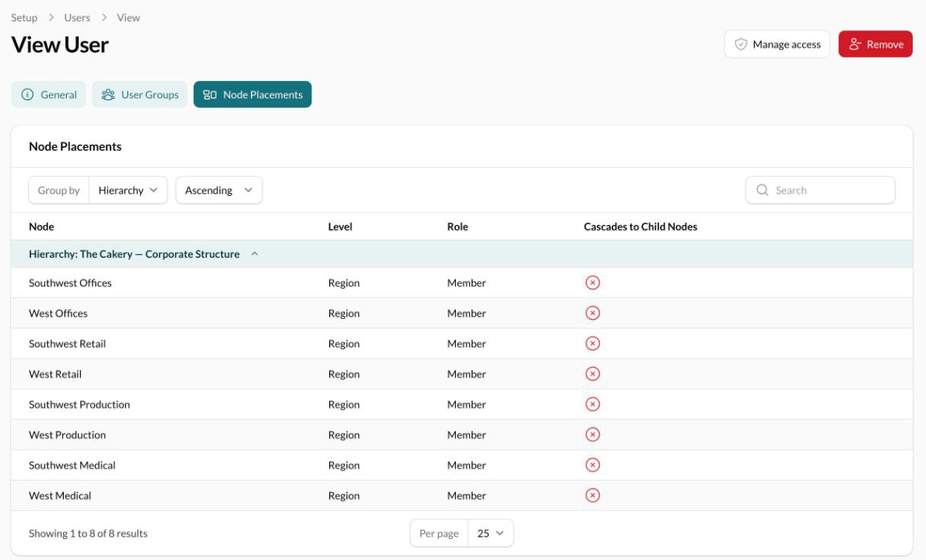
Task: Focus the Search input field
Action: point(820,190)
